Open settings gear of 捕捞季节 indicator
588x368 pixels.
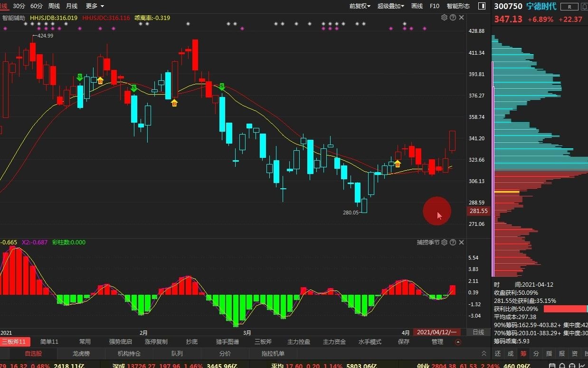444,242
